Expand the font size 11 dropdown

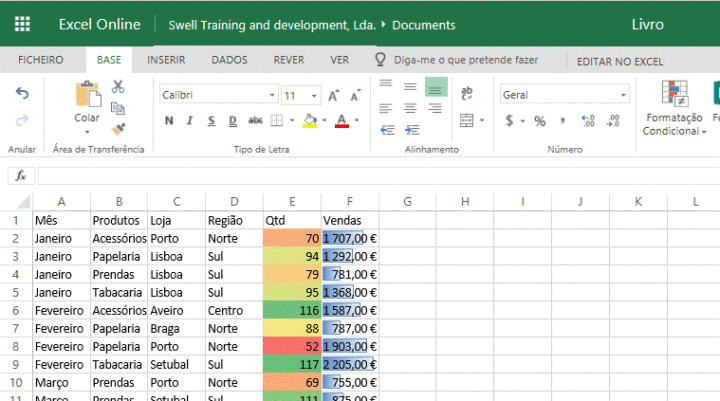pyautogui.click(x=314, y=96)
